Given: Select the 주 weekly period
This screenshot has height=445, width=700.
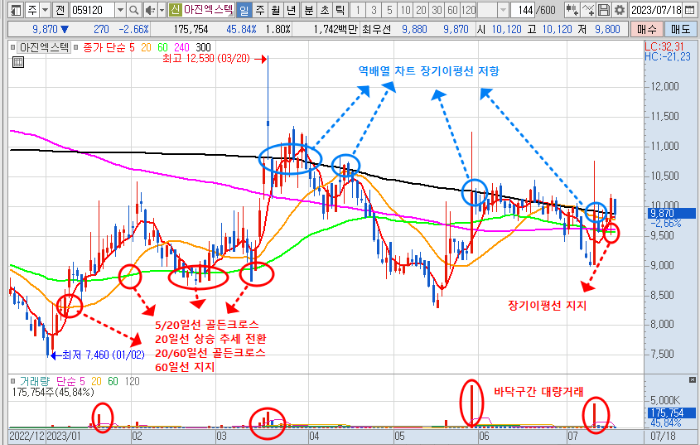Looking at the screenshot, I should pos(260,10).
